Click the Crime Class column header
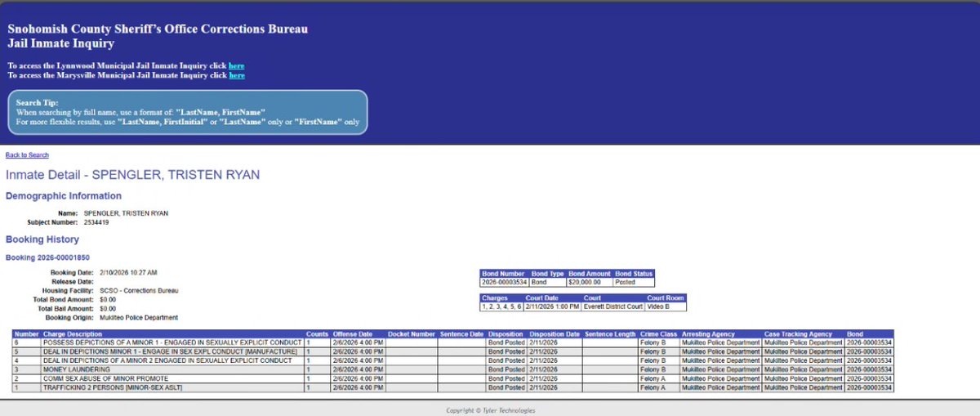Screen dimensions: 980x416 (658, 334)
